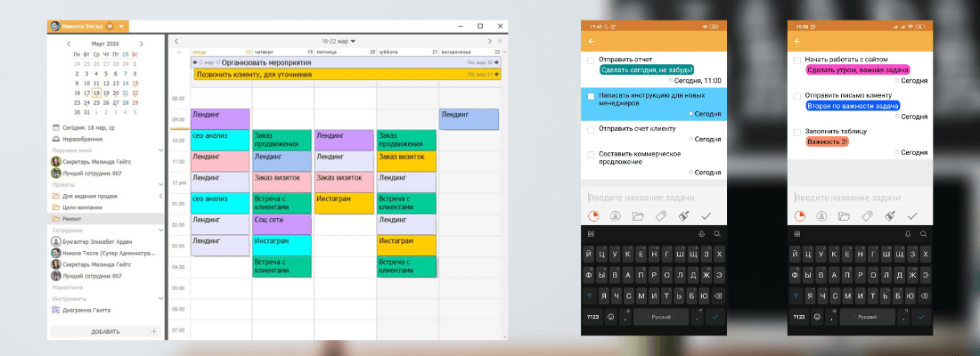
Task: Click the avatar of Бухгалтер Элизабет Арден
Action: [56, 241]
